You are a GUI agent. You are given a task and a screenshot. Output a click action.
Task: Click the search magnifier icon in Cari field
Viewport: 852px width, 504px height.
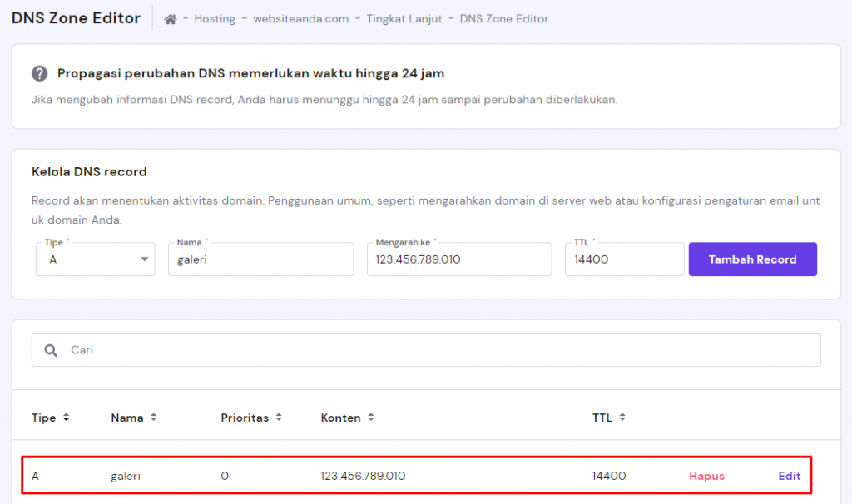coord(52,349)
